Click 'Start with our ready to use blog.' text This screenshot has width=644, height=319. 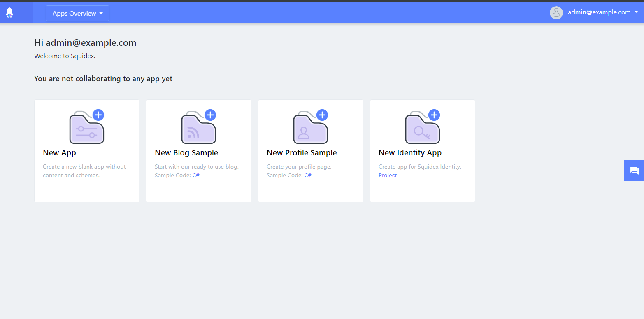pos(197,167)
